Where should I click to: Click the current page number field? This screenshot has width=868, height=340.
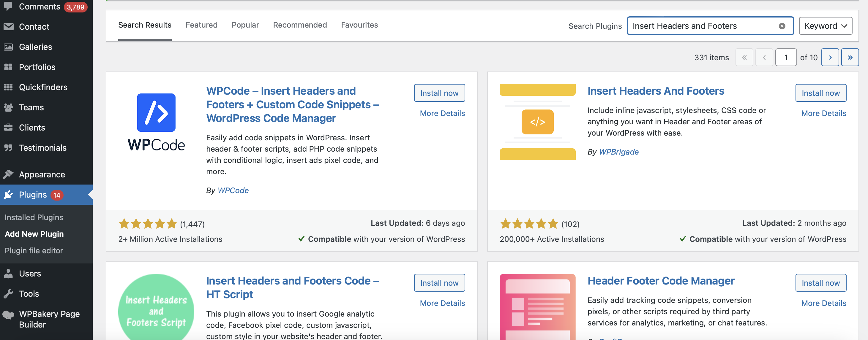(x=785, y=58)
